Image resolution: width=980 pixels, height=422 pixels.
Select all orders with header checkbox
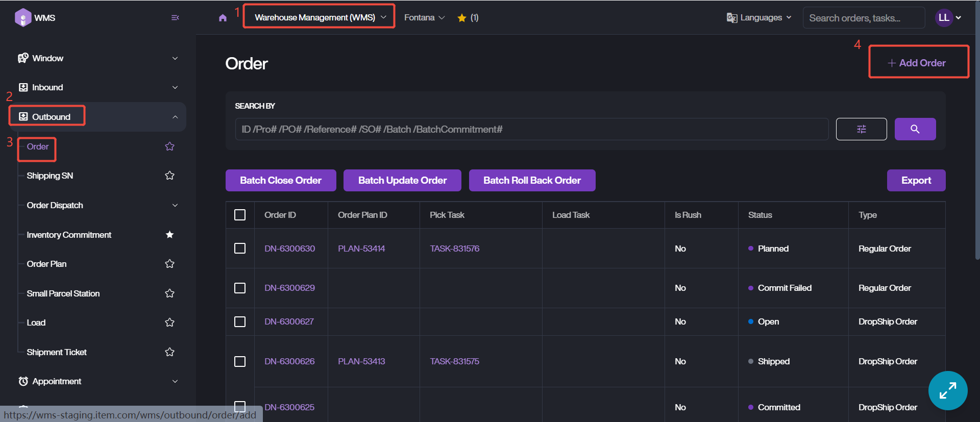240,215
